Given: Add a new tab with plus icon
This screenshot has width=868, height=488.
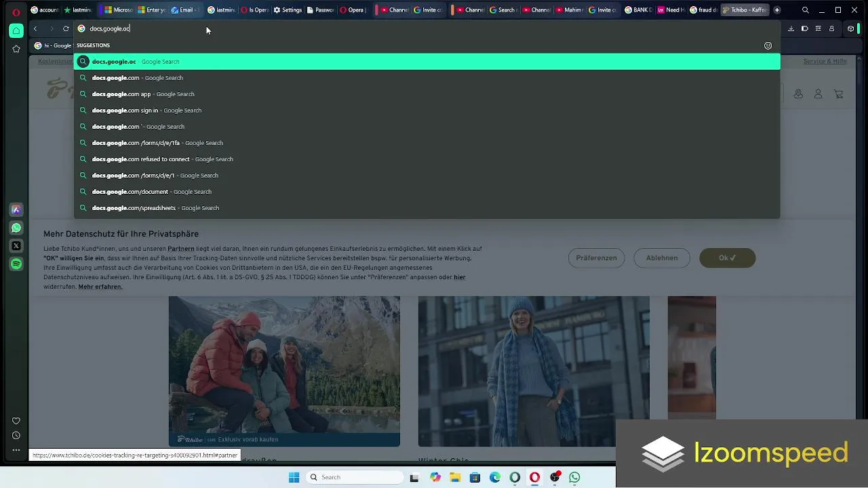Looking at the screenshot, I should pos(776,10).
